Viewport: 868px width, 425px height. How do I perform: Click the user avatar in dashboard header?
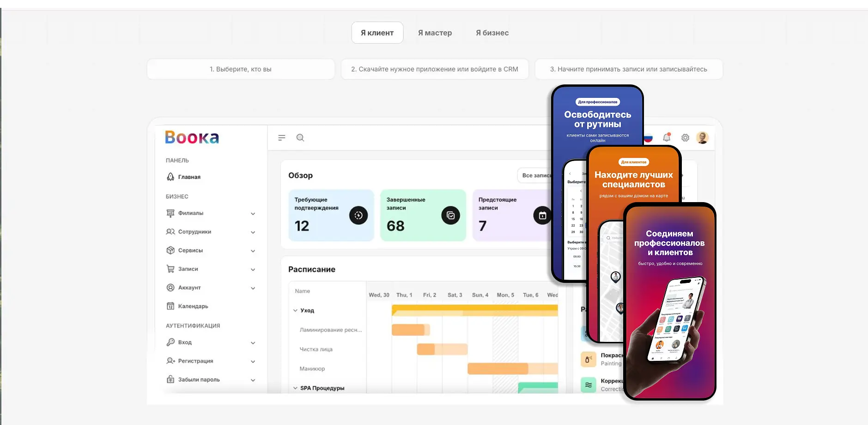702,138
